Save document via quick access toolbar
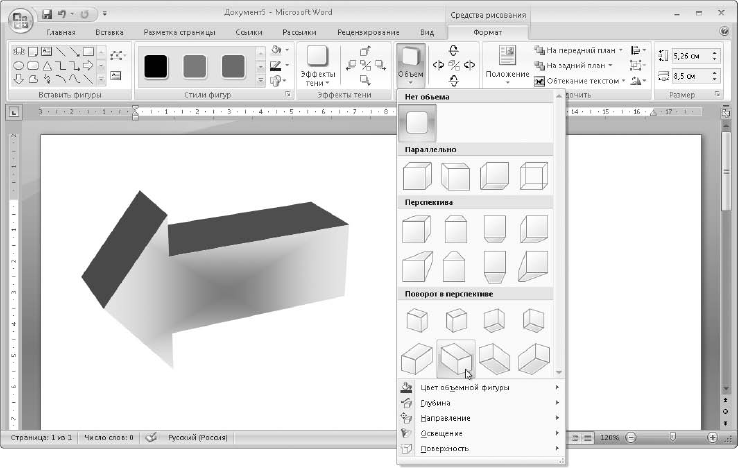 click(47, 14)
